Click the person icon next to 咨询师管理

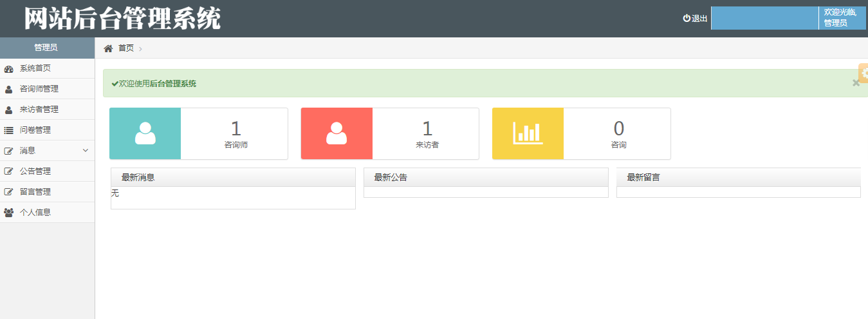tap(9, 89)
